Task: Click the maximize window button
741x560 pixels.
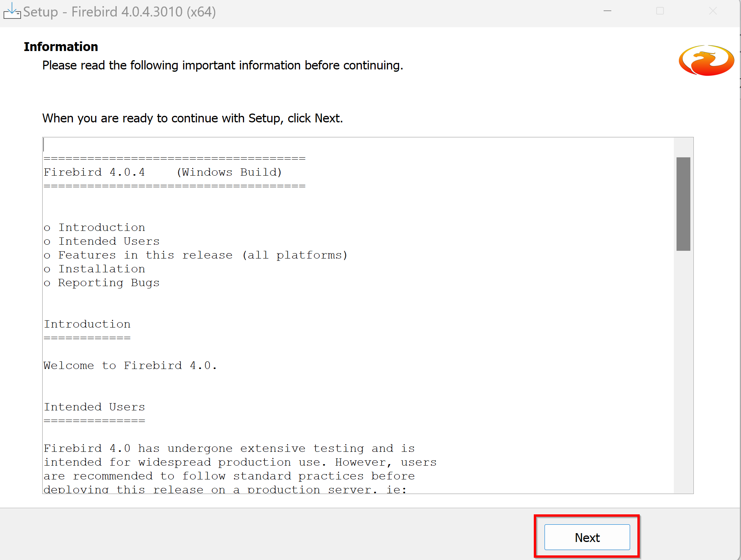Action: click(660, 11)
